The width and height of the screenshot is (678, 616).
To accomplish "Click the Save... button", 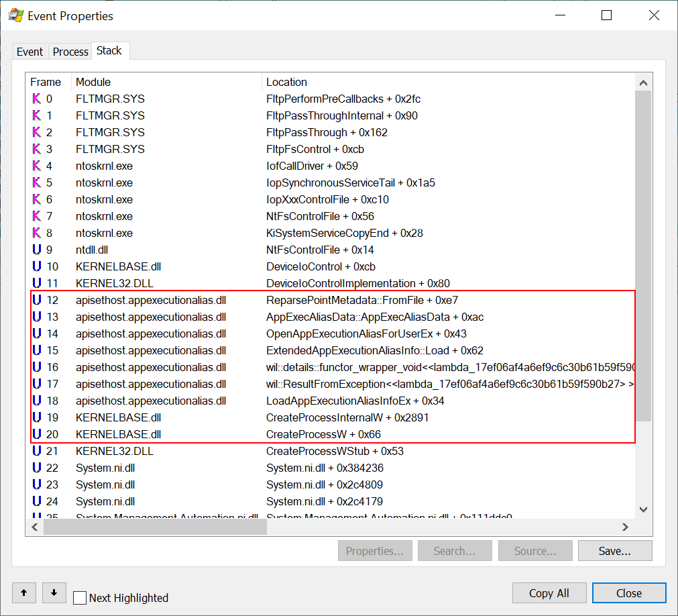I will point(615,551).
